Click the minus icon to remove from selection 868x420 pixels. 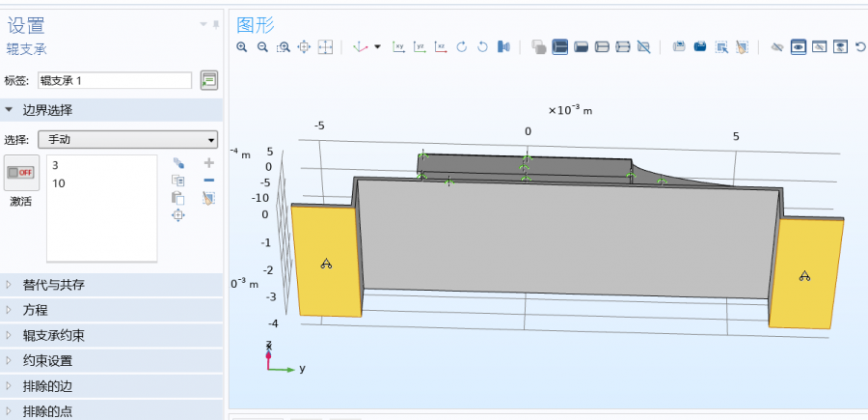[x=208, y=180]
